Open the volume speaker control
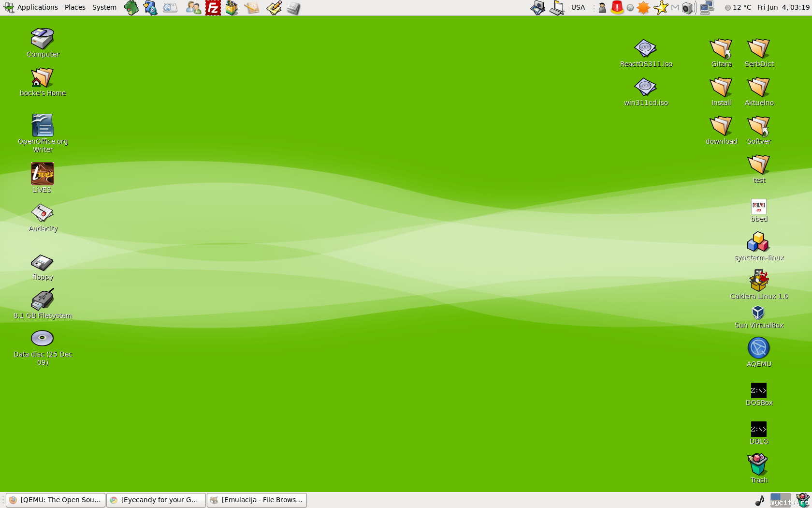Screen dimensions: 812x508 pos(689,8)
